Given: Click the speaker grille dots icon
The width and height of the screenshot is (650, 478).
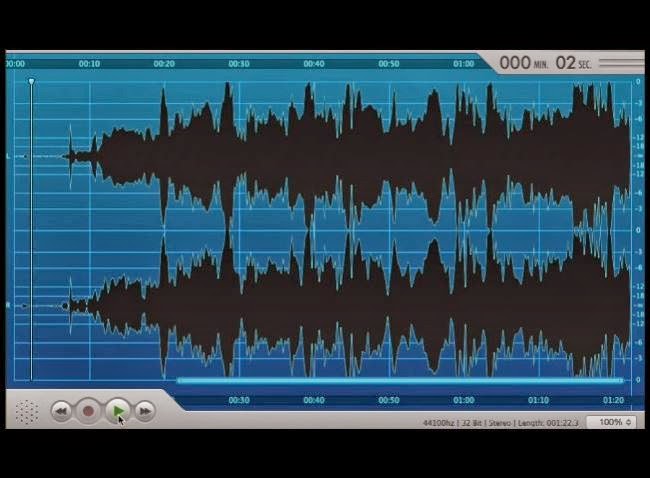Looking at the screenshot, I should click(x=27, y=412).
